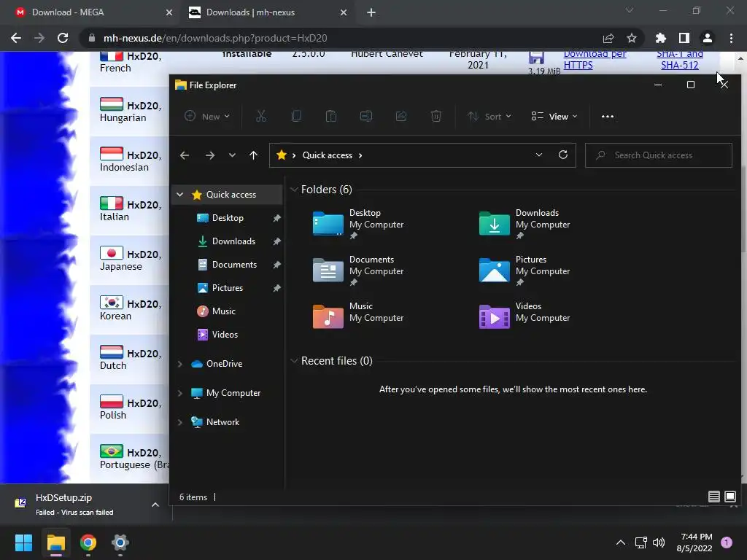Click Download per HTTPS link
The image size is (747, 560).
pyautogui.click(x=595, y=60)
